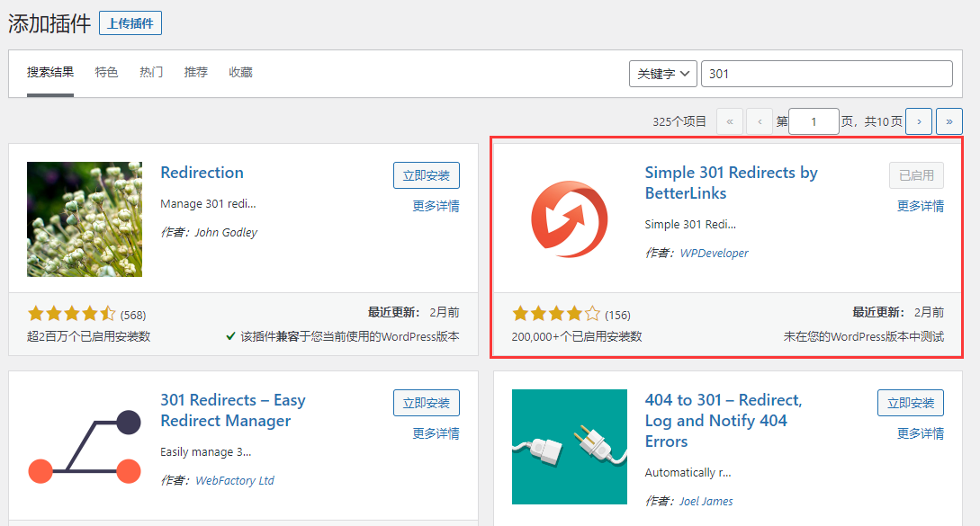Click the Redirection plugin flower thumbnail
Image resolution: width=980 pixels, height=526 pixels.
point(85,219)
